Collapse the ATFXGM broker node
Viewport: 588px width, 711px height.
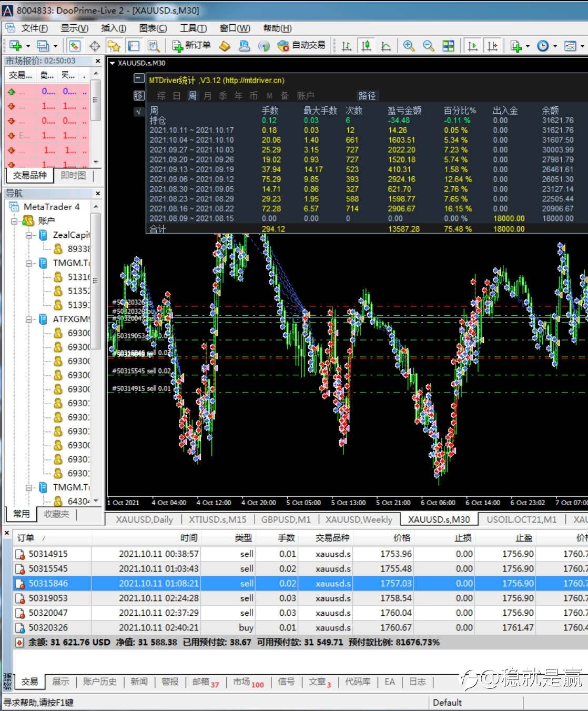(30, 319)
